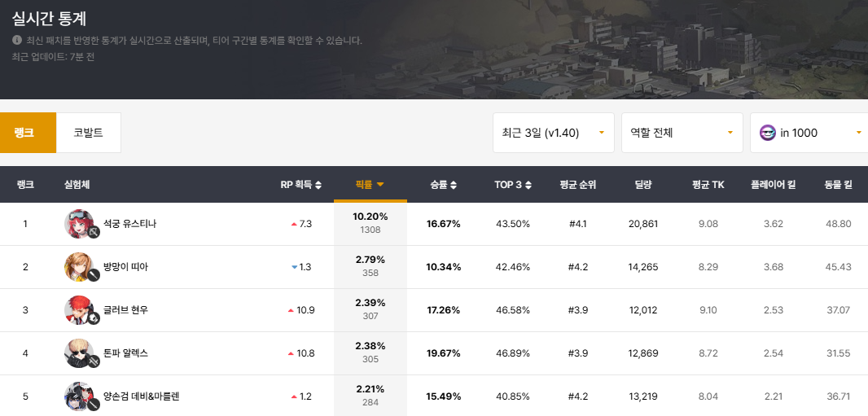Sort the table by 승률 column
Viewport: 868px width, 416px height.
click(x=443, y=185)
